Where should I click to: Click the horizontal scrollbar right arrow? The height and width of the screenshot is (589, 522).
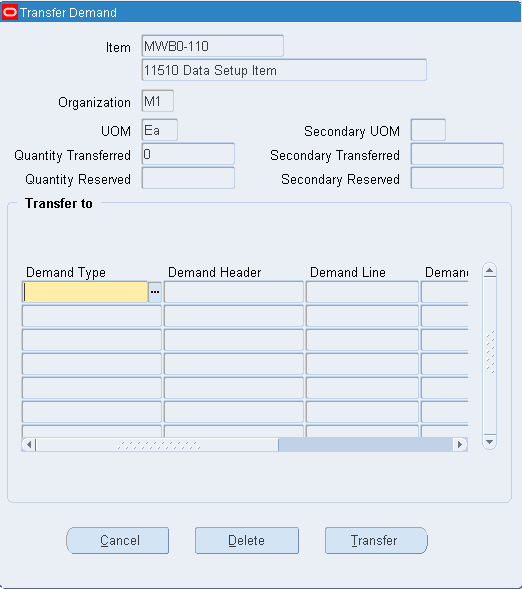click(460, 444)
